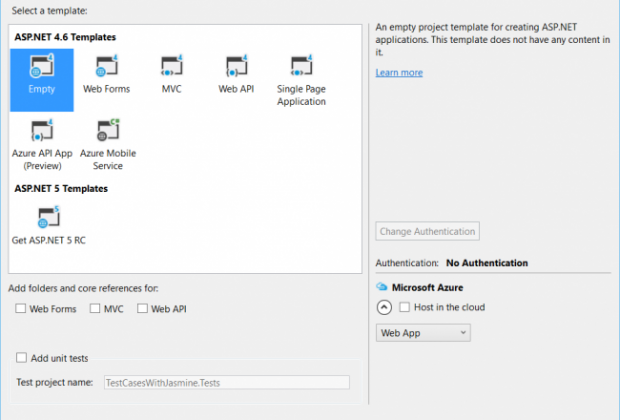This screenshot has height=420, width=620.
Task: Click the Microsoft Azure cloud icon
Action: click(x=382, y=287)
